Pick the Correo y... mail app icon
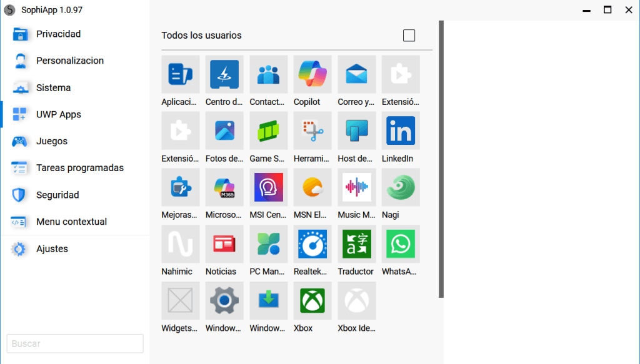This screenshot has width=640, height=364. [356, 74]
